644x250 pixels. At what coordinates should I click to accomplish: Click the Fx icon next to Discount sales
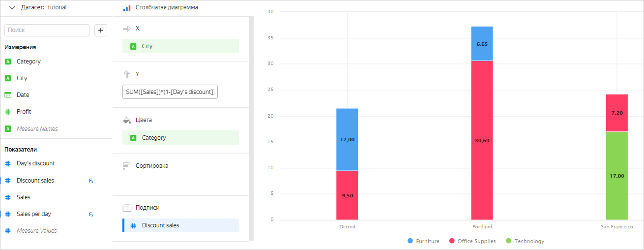tap(91, 181)
